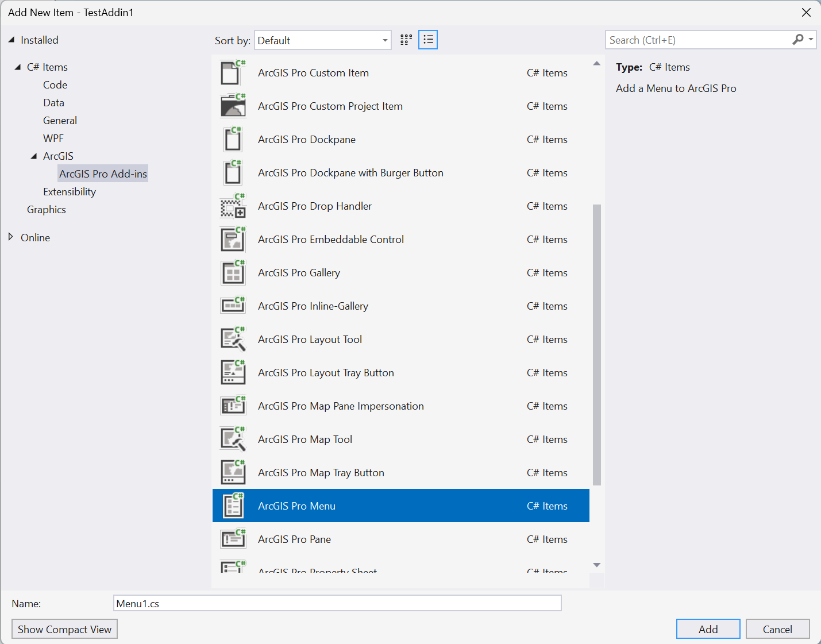This screenshot has width=821, height=644.
Task: Select the Code category
Action: click(55, 84)
